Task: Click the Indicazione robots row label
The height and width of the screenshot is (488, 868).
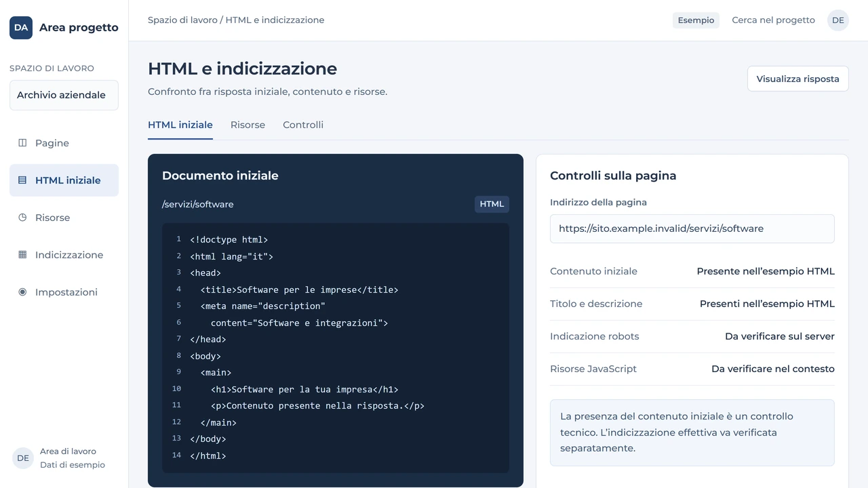Action: point(594,336)
